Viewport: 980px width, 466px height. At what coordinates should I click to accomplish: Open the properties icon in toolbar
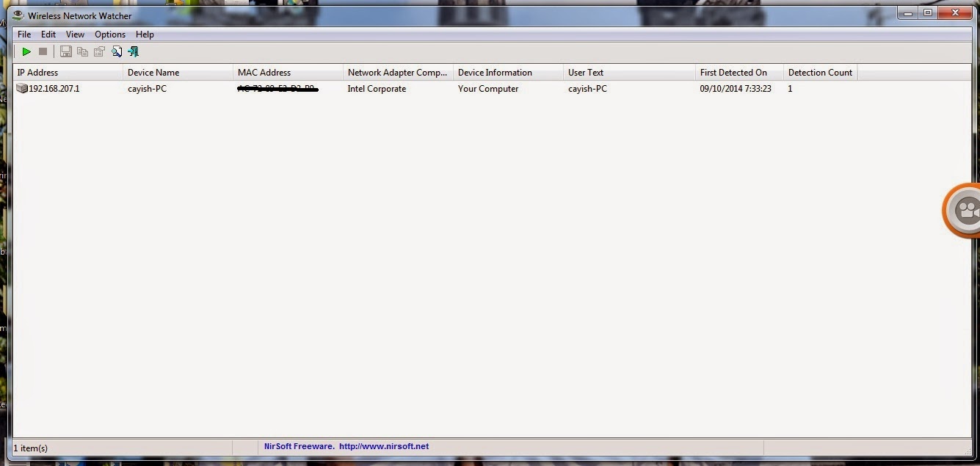99,51
